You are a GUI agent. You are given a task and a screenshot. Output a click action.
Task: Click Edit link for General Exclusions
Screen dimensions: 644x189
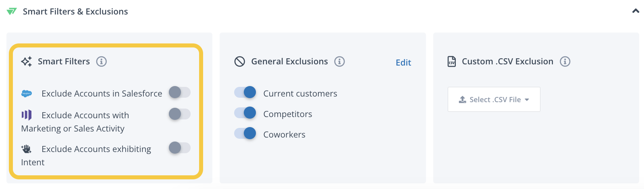click(x=403, y=62)
